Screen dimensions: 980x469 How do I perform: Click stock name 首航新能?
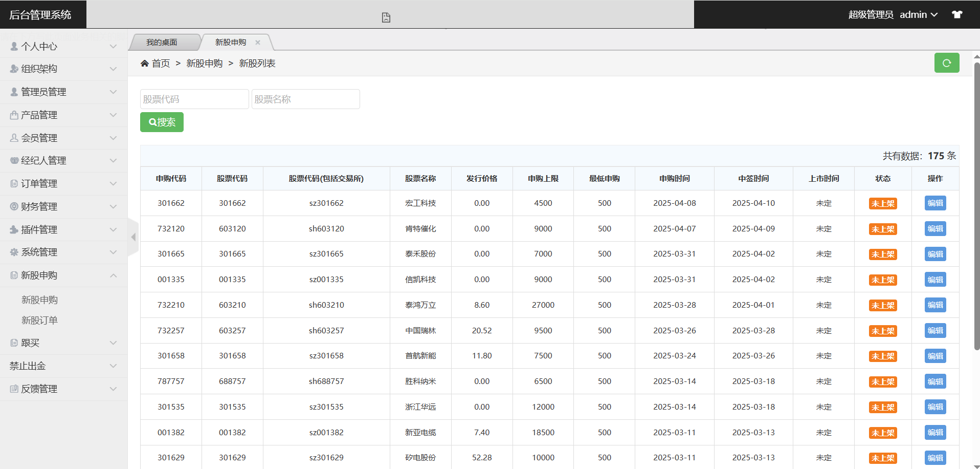(420, 356)
